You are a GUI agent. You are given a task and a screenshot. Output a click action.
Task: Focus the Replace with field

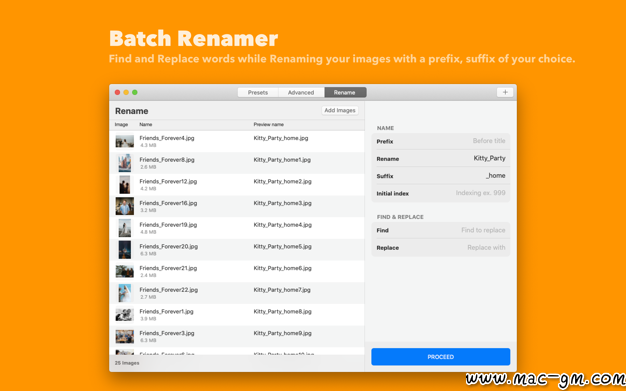click(x=441, y=248)
